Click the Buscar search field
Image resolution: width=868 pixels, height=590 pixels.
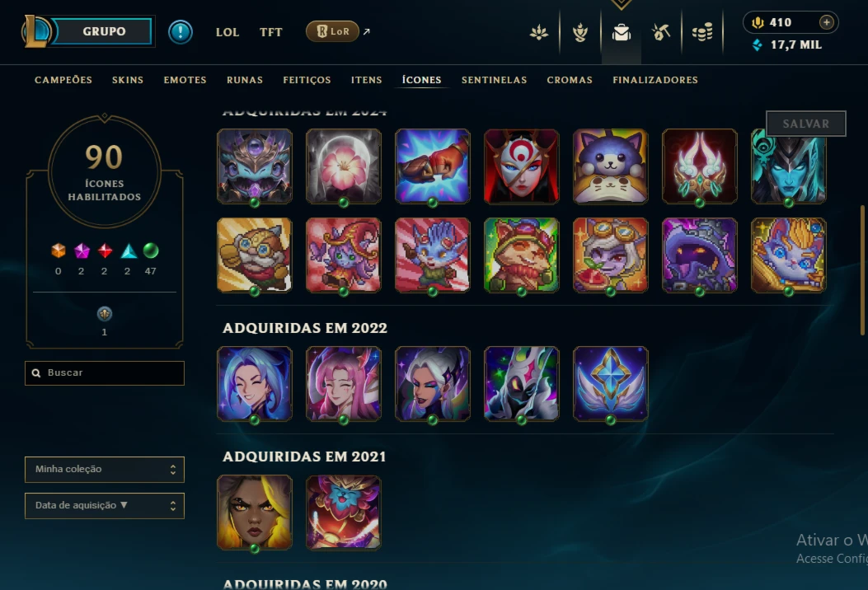[x=105, y=373]
